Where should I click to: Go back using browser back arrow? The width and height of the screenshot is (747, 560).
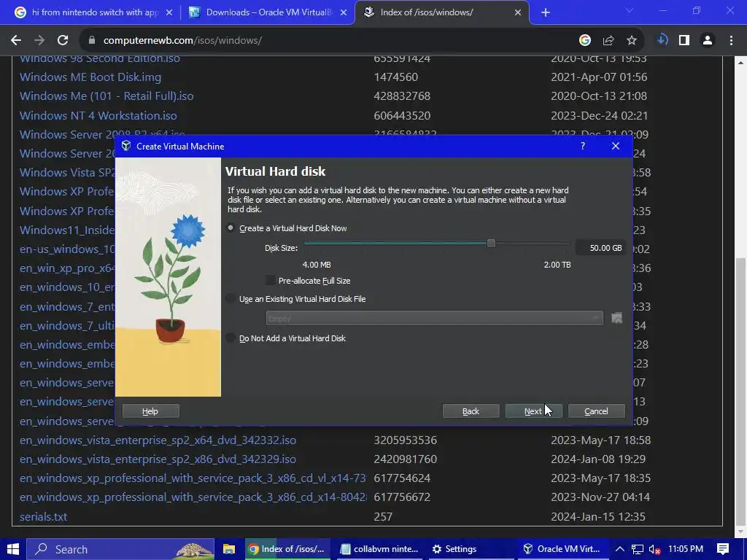coord(16,41)
